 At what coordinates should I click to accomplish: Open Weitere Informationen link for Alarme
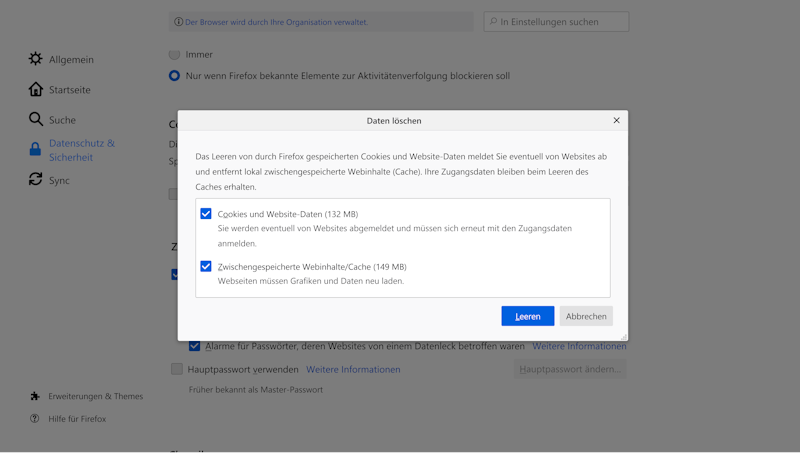(579, 346)
